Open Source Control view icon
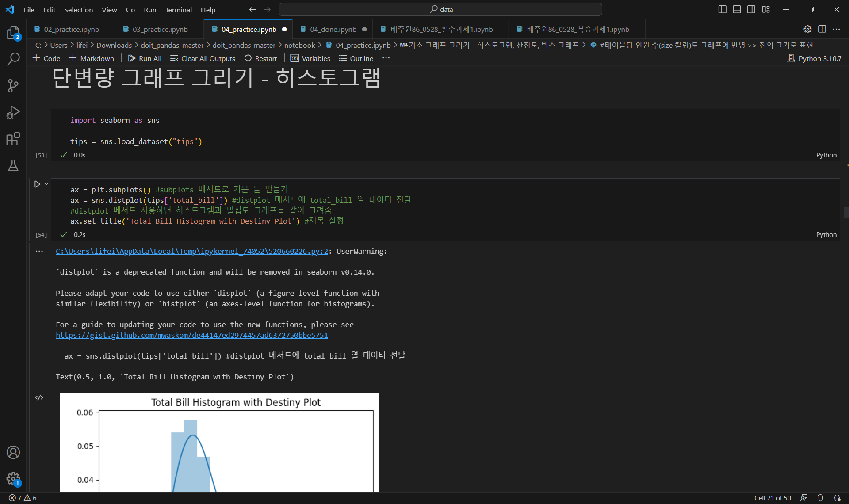Screen dimensions: 849x504 point(13,86)
